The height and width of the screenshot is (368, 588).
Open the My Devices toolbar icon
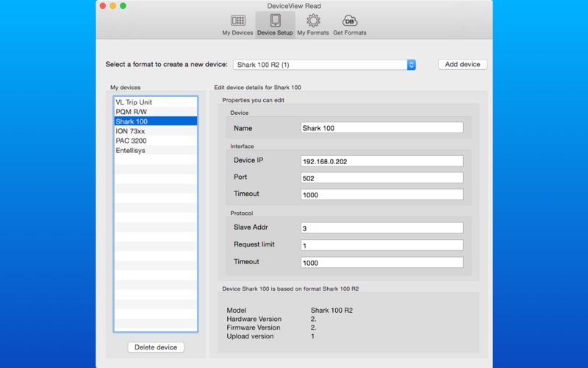(237, 24)
